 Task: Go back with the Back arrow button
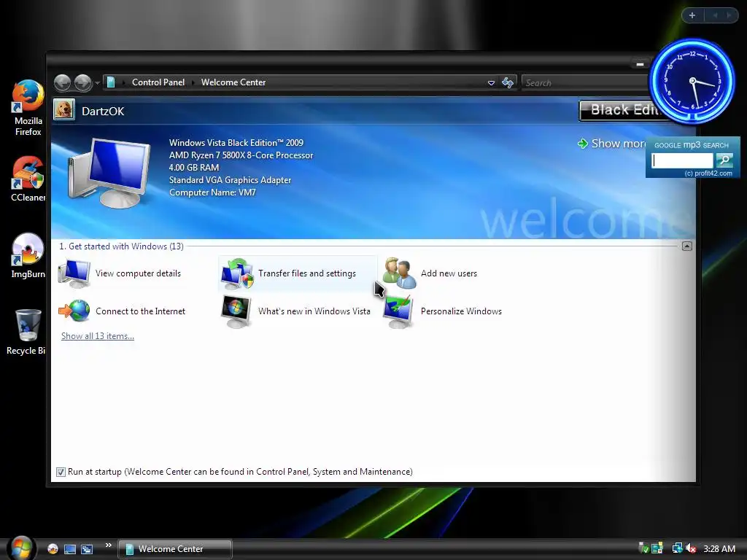(x=63, y=83)
